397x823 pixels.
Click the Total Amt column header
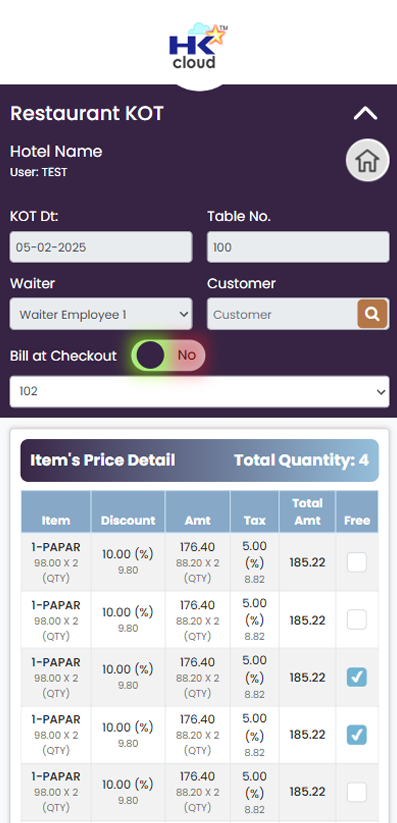pos(307,512)
